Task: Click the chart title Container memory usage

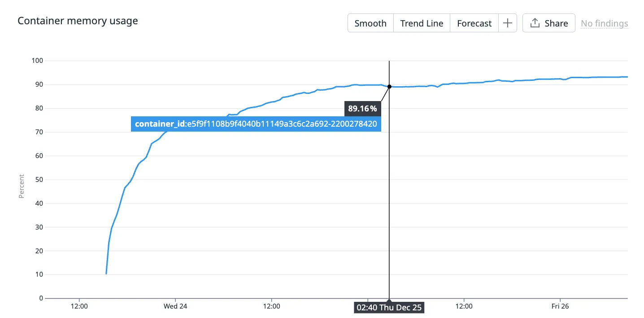Action: [x=77, y=21]
